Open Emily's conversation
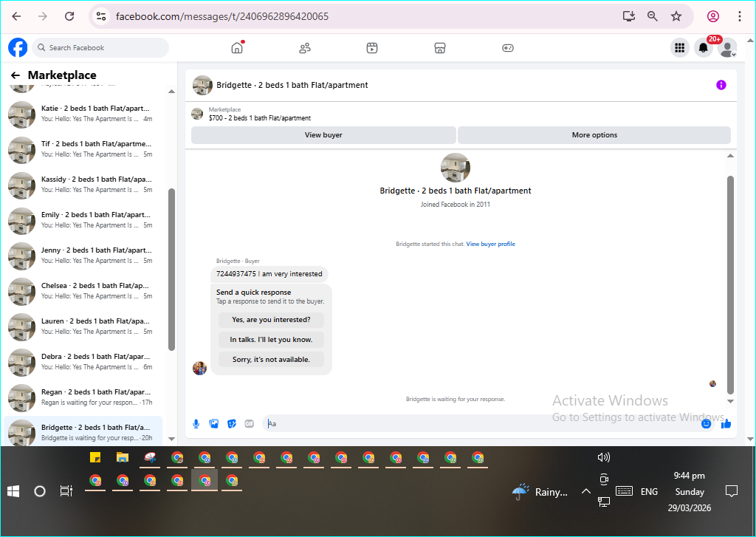 tap(83, 220)
